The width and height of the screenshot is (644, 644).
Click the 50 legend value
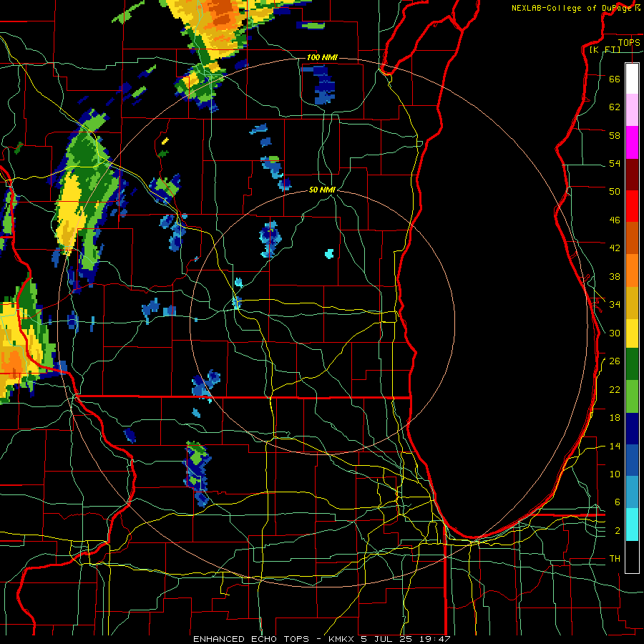615,192
